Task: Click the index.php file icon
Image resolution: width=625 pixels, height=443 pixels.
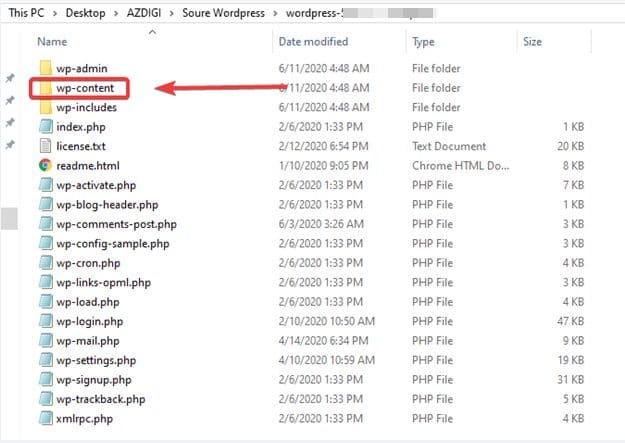Action: coord(45,127)
